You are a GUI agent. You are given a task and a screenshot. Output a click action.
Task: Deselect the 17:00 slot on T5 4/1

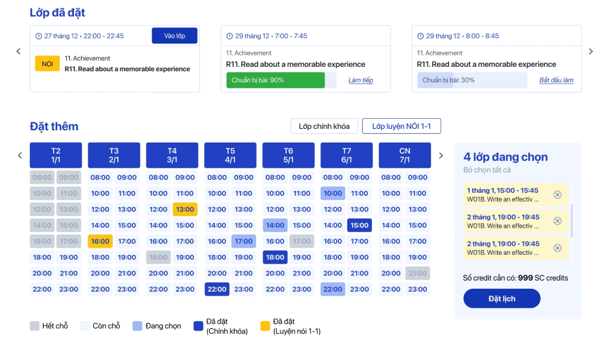(x=244, y=242)
